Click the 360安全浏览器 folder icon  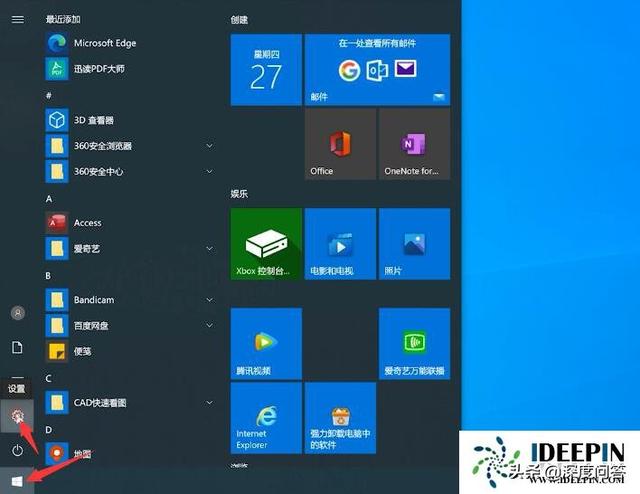click(x=57, y=146)
